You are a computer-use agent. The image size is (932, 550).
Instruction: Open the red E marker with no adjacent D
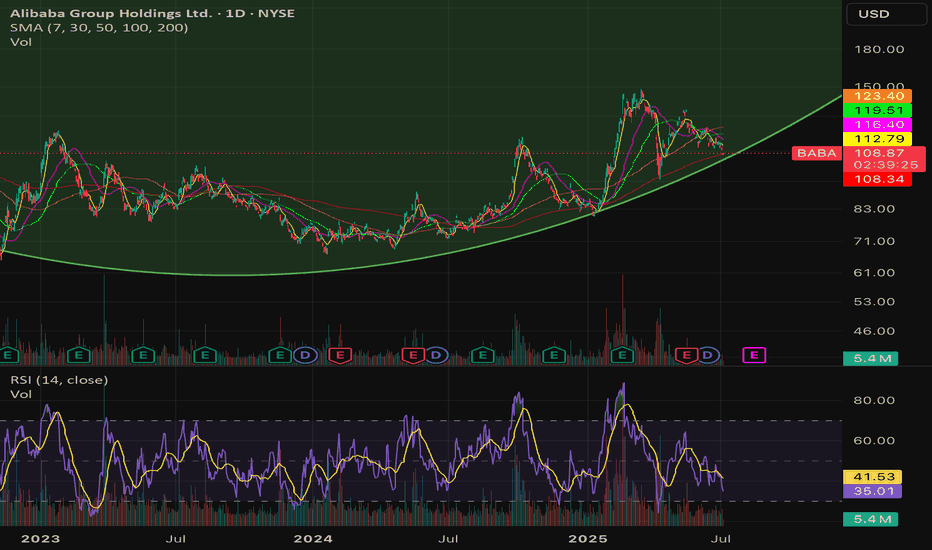[340, 356]
